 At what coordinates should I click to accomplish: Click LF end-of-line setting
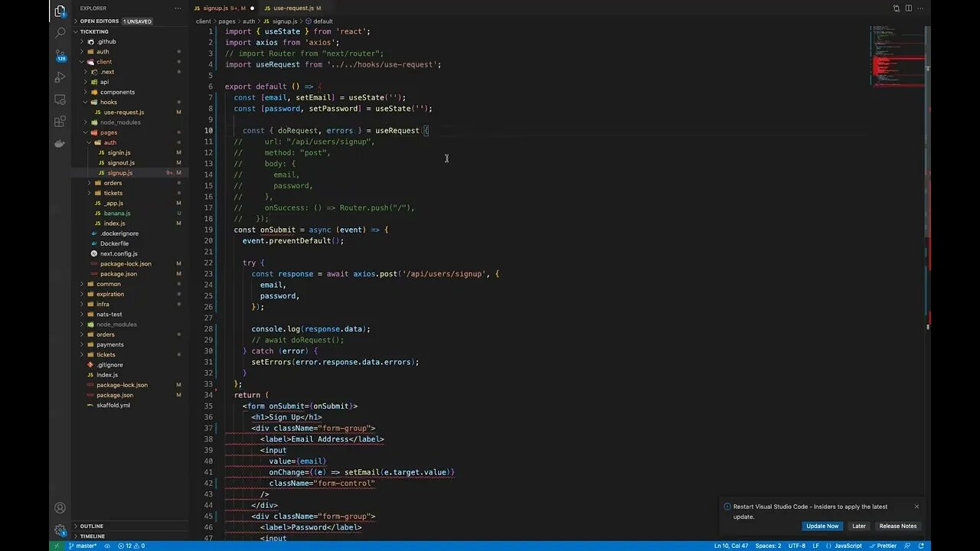pyautogui.click(x=815, y=546)
